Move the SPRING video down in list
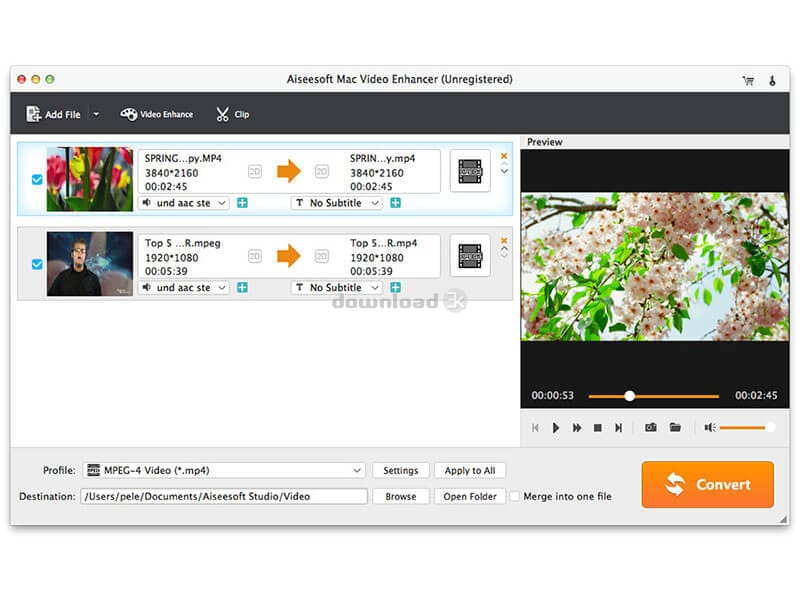Image resolution: width=800 pixels, height=600 pixels. coord(504,172)
